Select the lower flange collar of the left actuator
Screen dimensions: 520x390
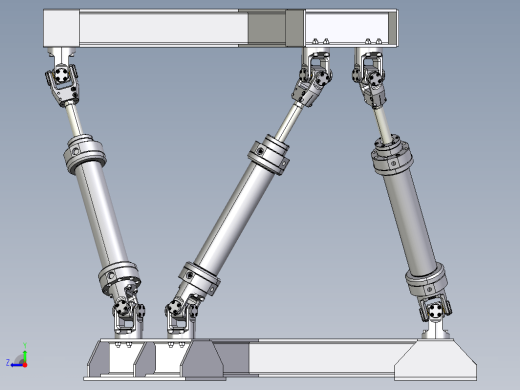click(x=119, y=278)
